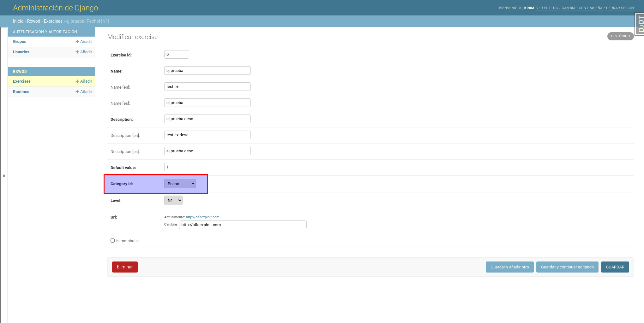Focus the Name [en] text field
This screenshot has width=644, height=323.
pos(207,87)
